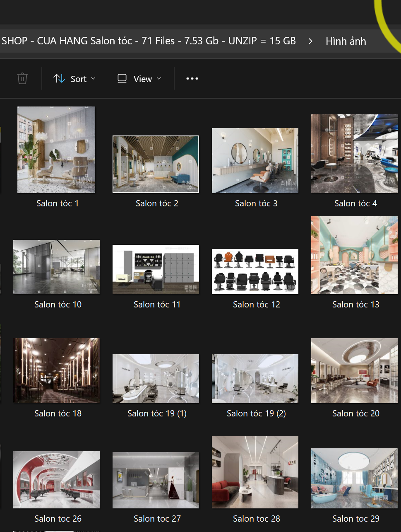Select the Salon tóc 13 thumbnail
401x532 pixels.
click(354, 255)
